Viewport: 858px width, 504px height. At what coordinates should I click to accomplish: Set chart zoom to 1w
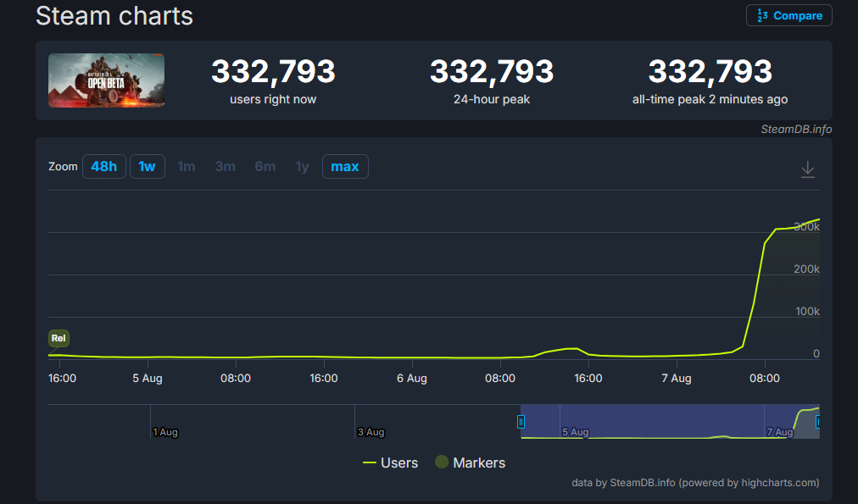click(147, 167)
